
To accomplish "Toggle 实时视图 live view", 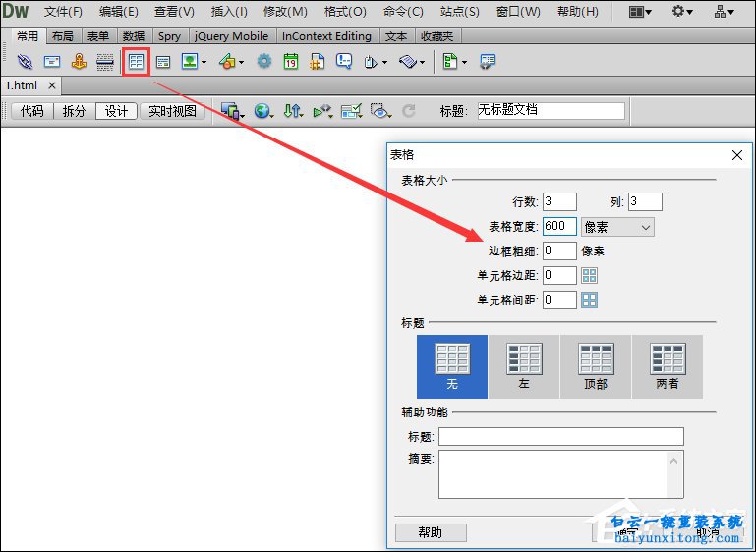I will click(x=172, y=111).
